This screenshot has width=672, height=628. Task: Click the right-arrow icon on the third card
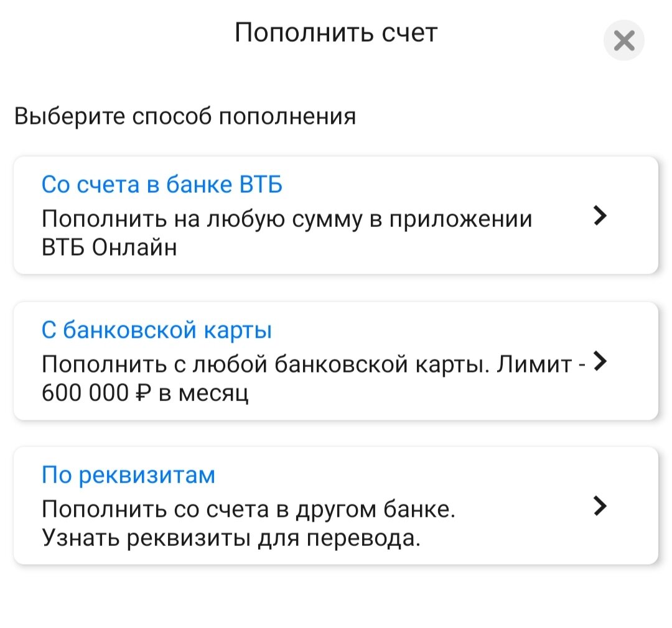[x=599, y=507]
